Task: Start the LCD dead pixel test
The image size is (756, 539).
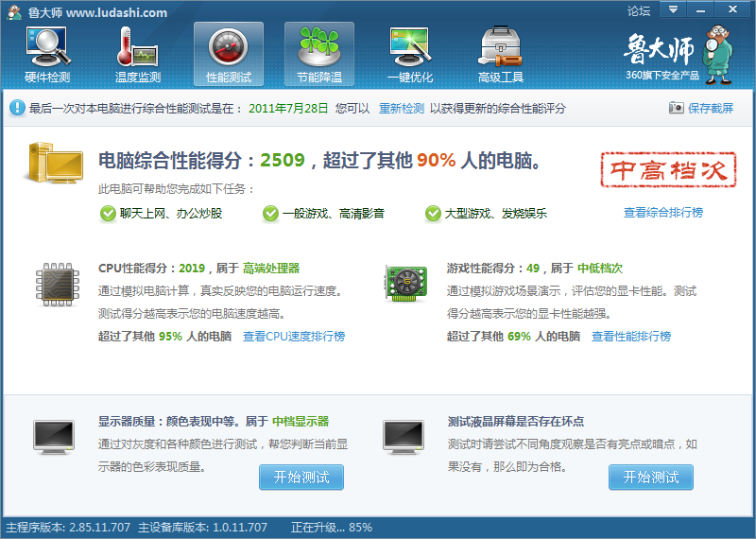Action: click(x=651, y=478)
